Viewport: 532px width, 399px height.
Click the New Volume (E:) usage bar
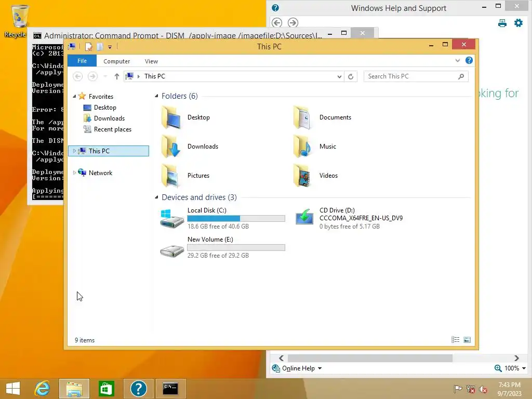(236, 247)
